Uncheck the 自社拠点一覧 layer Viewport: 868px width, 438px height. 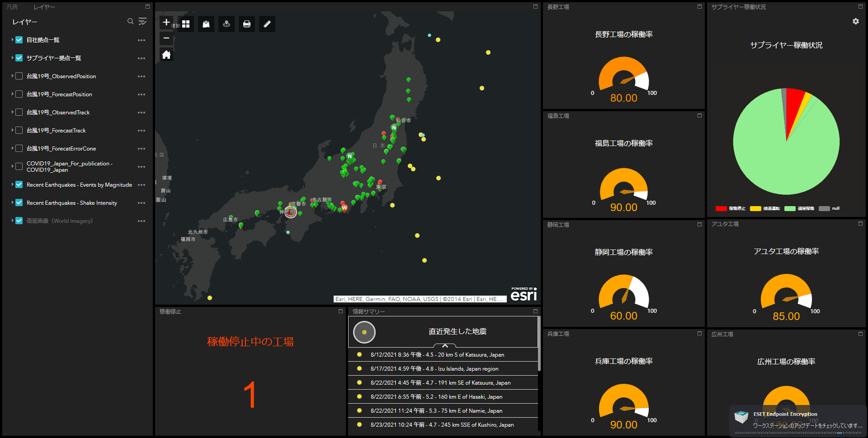pyautogui.click(x=19, y=40)
